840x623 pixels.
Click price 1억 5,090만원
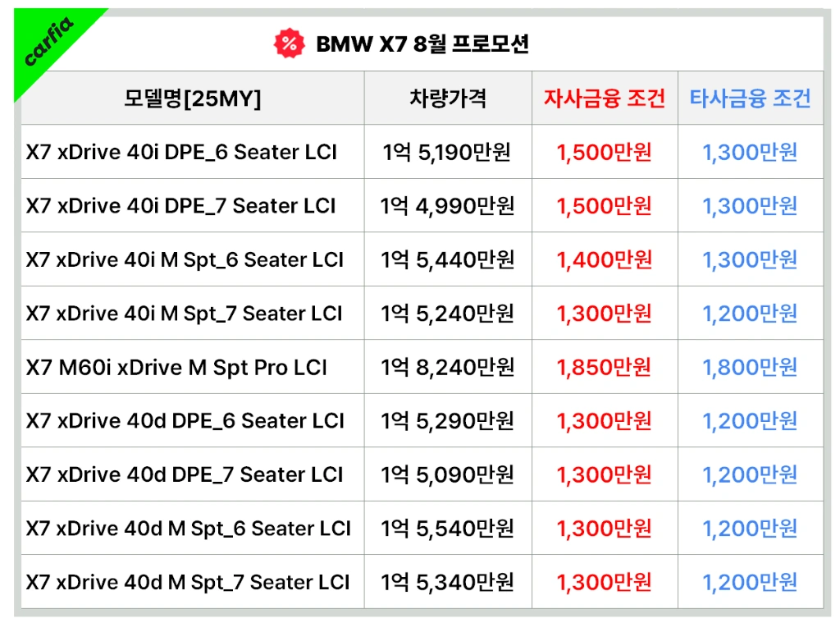[x=447, y=474]
